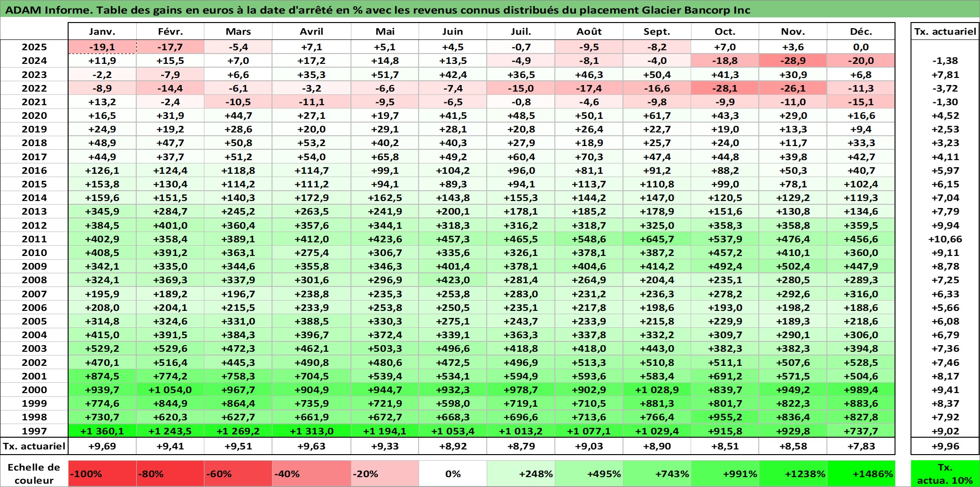Click the +529,6 cell in row 2003
This screenshot has height=487, width=980.
pyautogui.click(x=170, y=348)
